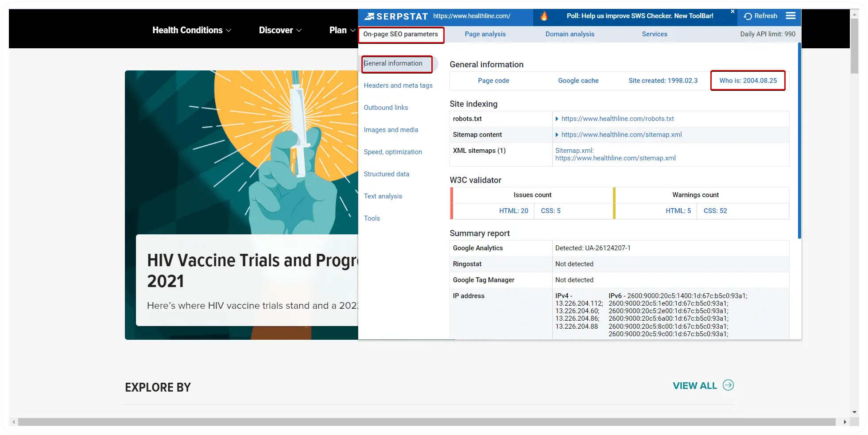Open the Speed, optimization section
Viewport: 868px width, 435px height.
coord(393,152)
